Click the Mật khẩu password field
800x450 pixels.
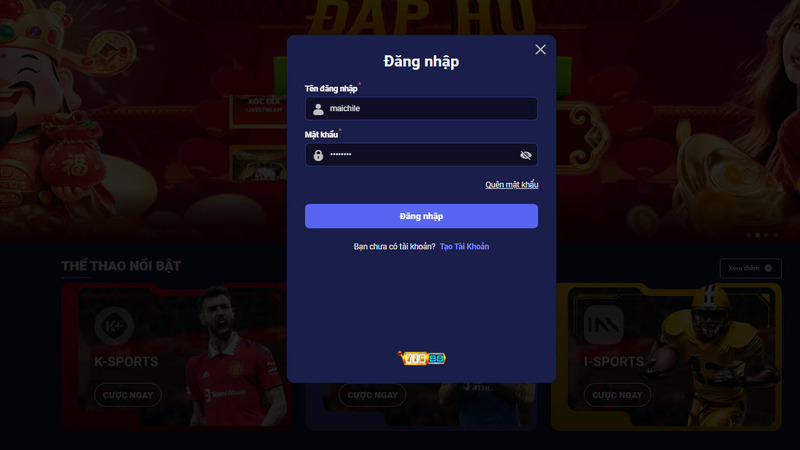point(421,155)
